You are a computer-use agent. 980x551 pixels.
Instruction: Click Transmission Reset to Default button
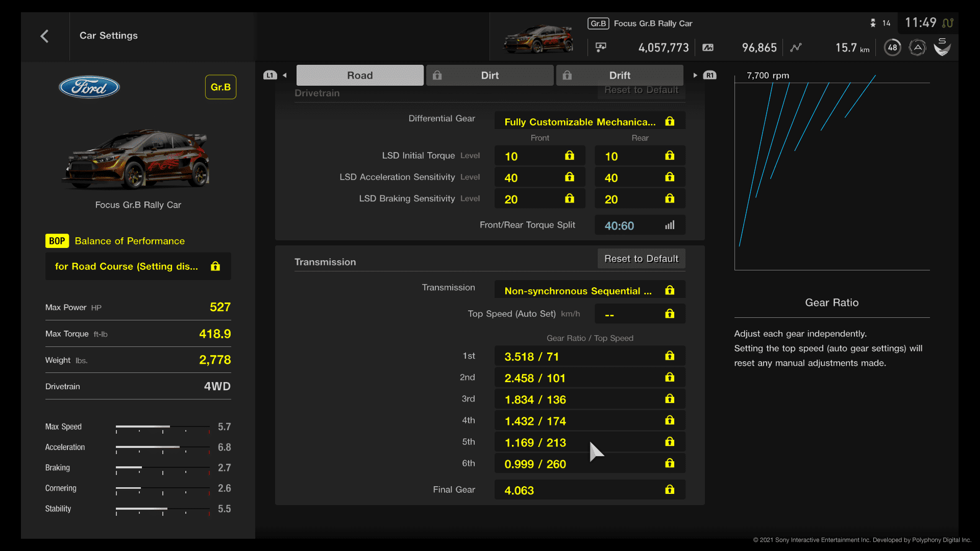click(x=641, y=259)
